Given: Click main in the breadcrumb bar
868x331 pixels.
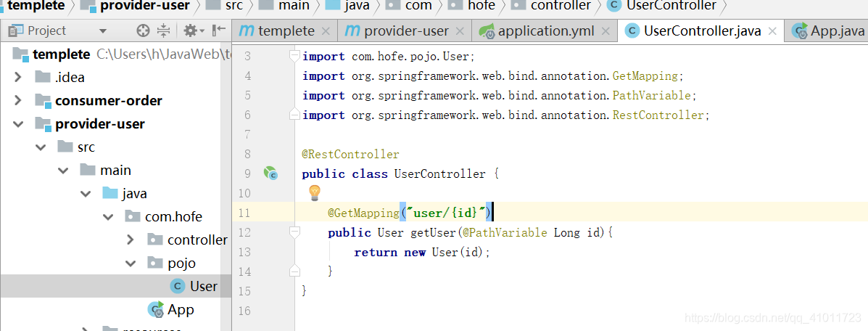Looking at the screenshot, I should pyautogui.click(x=294, y=6).
